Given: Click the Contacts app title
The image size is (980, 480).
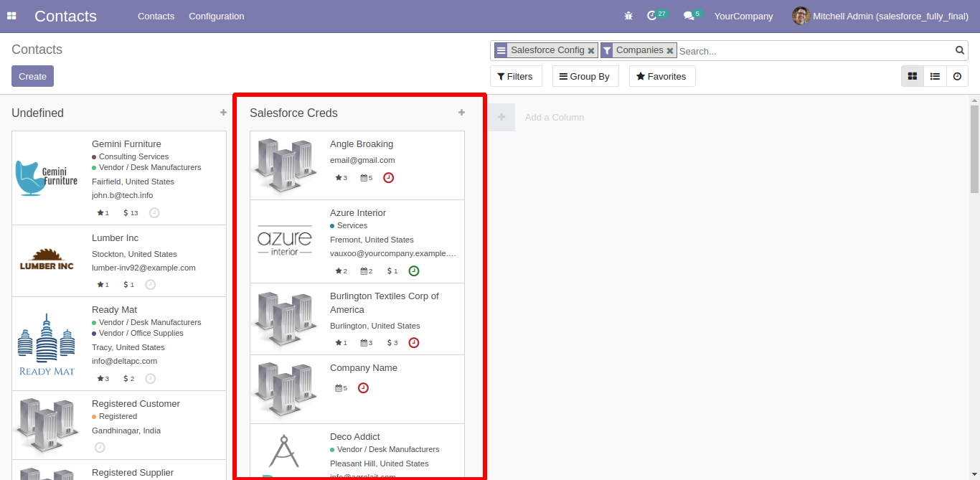Looking at the screenshot, I should point(65,16).
